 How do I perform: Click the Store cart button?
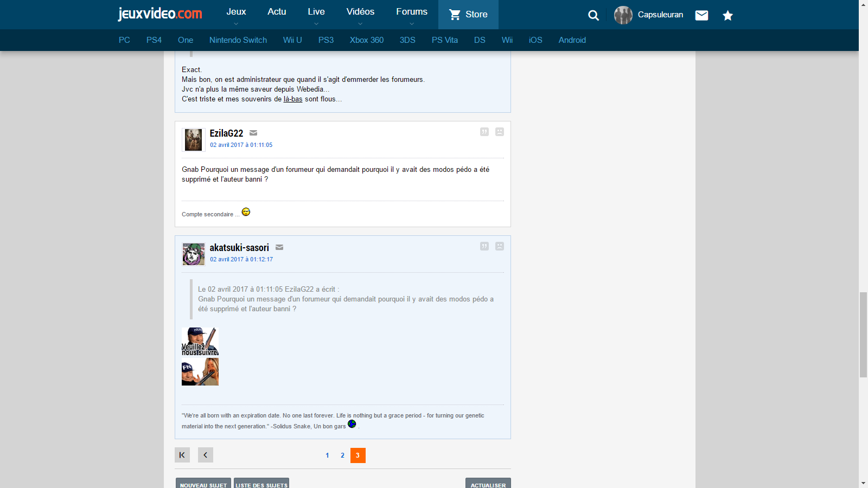click(x=468, y=15)
